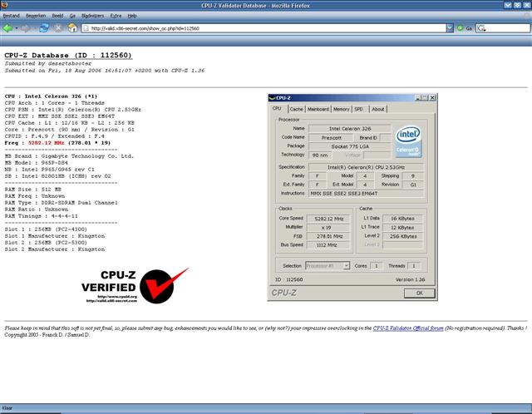532x414 pixels.
Task: Open the Bladwijzers menu
Action: [92, 16]
